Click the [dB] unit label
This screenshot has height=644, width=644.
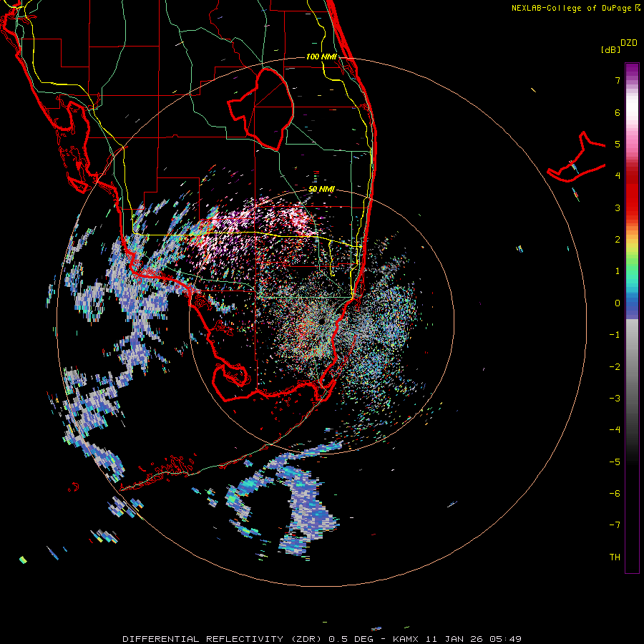[x=610, y=49]
